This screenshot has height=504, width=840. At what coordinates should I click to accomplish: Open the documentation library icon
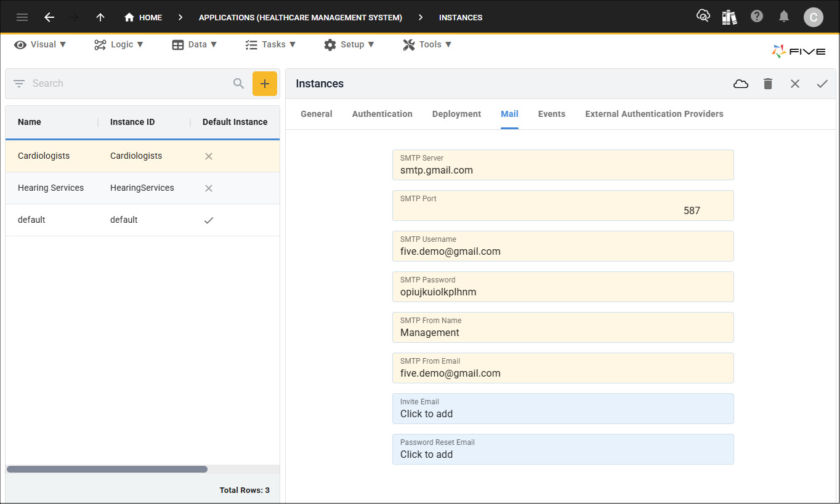pos(729,17)
